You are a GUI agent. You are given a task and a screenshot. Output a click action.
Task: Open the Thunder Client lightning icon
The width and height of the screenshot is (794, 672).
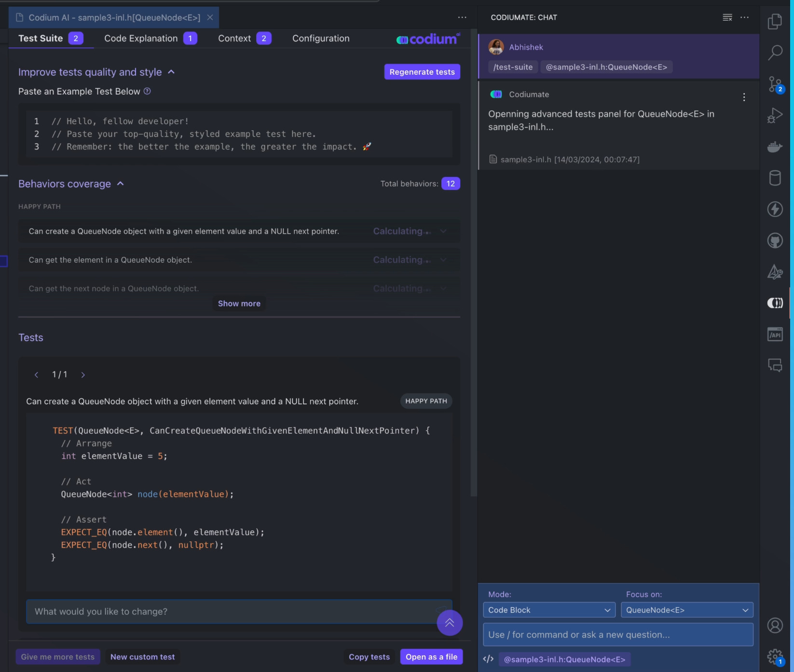pos(775,209)
